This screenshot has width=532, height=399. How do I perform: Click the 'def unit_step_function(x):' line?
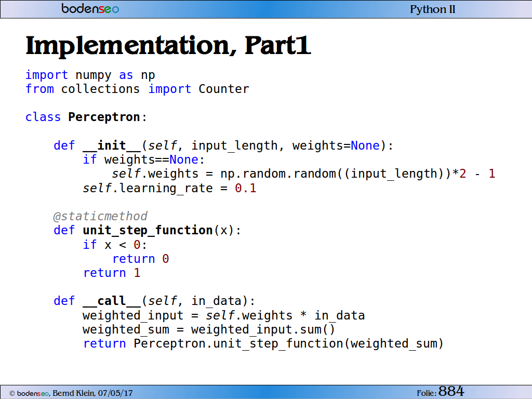147,230
